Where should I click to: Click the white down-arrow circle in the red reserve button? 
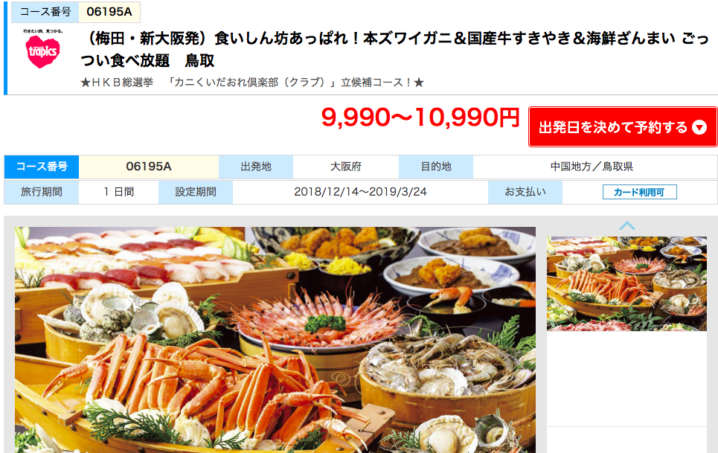pyautogui.click(x=699, y=127)
